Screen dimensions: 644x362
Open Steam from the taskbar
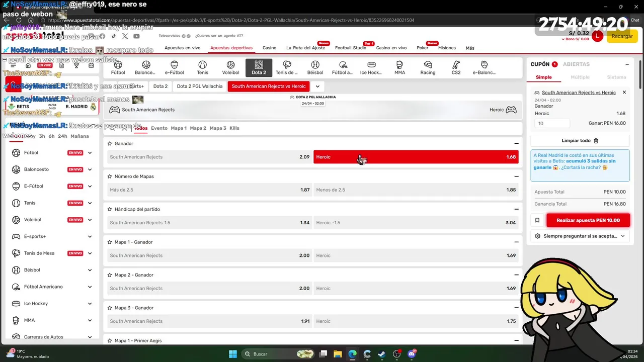tap(382, 354)
